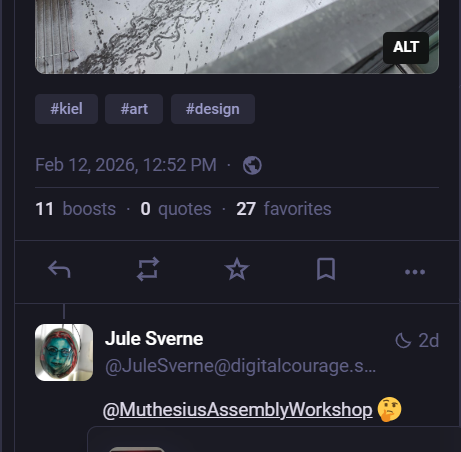Open the #art hashtag
This screenshot has width=461, height=452.
point(134,109)
